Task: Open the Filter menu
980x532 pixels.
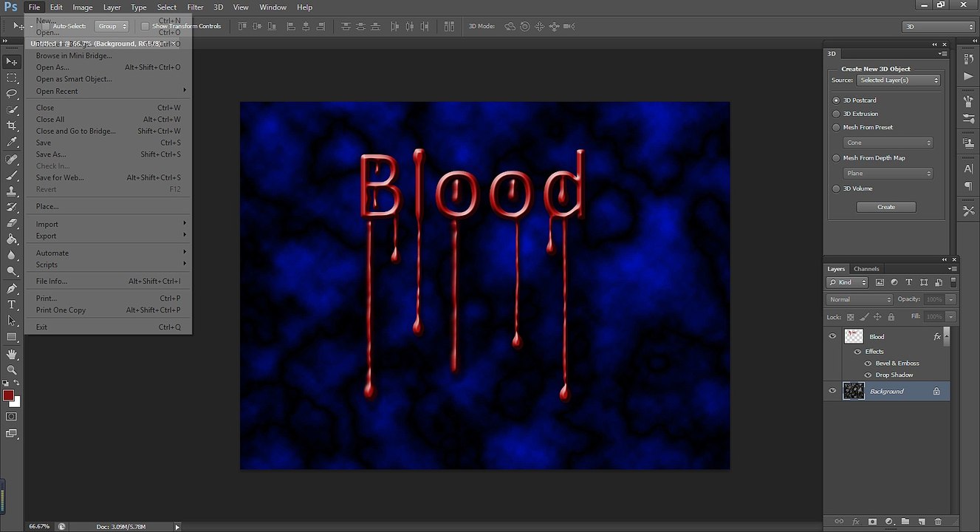Action: point(195,7)
